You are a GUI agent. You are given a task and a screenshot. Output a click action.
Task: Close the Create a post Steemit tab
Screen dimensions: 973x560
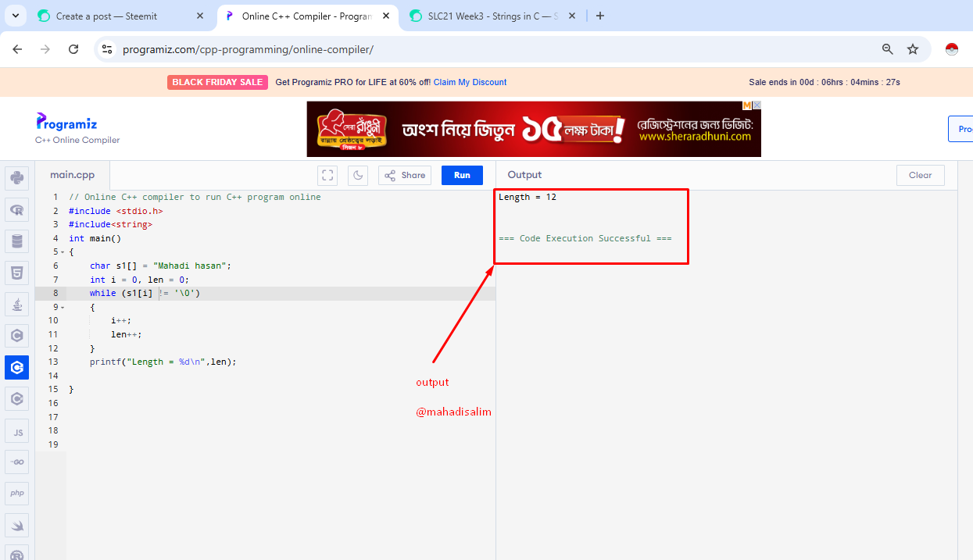200,16
